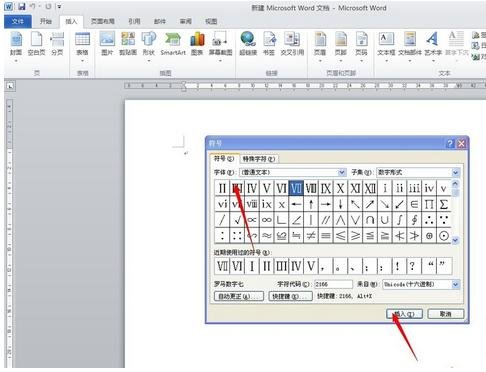Click the Insert (插入) button in dialog
Image resolution: width=486 pixels, height=372 pixels.
tap(404, 314)
